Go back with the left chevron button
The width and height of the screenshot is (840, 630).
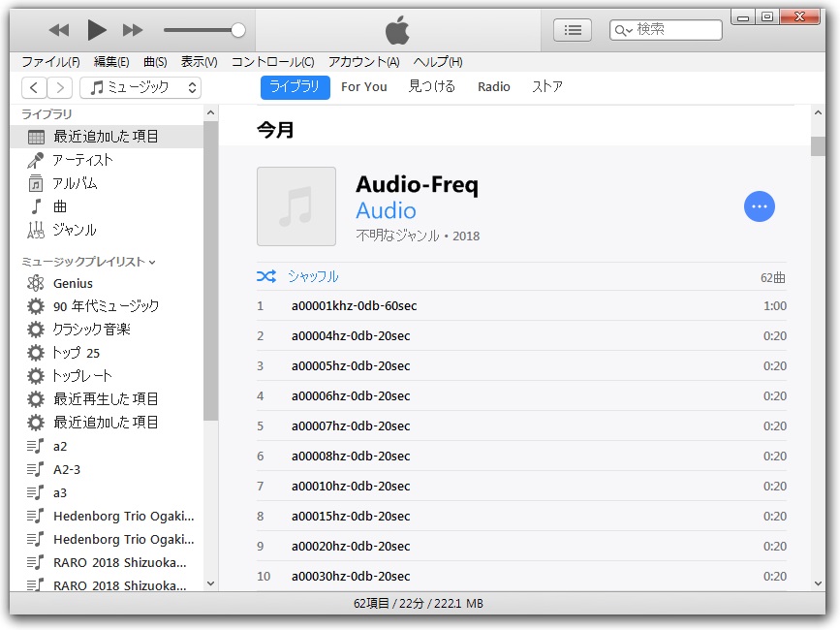coord(34,87)
